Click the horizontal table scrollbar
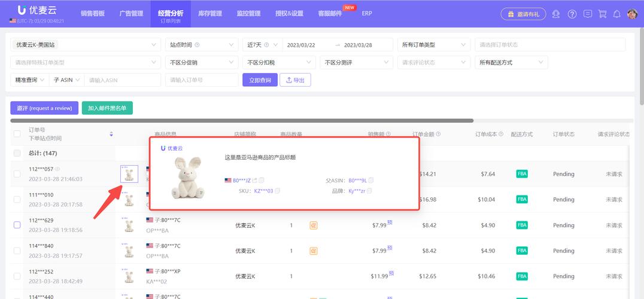 (242, 121)
